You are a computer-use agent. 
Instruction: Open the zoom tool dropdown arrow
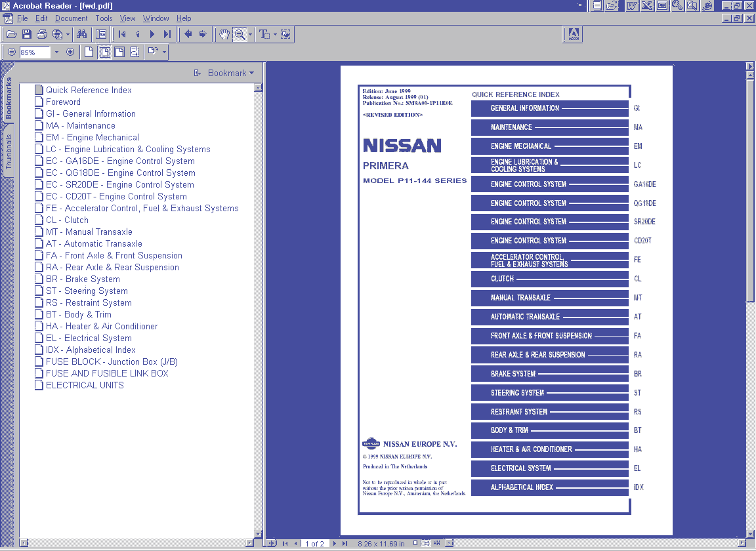250,34
